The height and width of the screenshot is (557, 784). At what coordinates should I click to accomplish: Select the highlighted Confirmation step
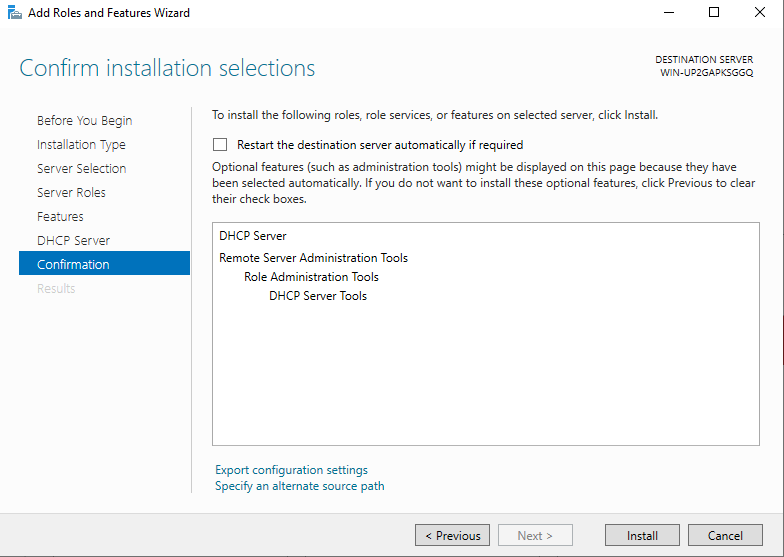(73, 265)
